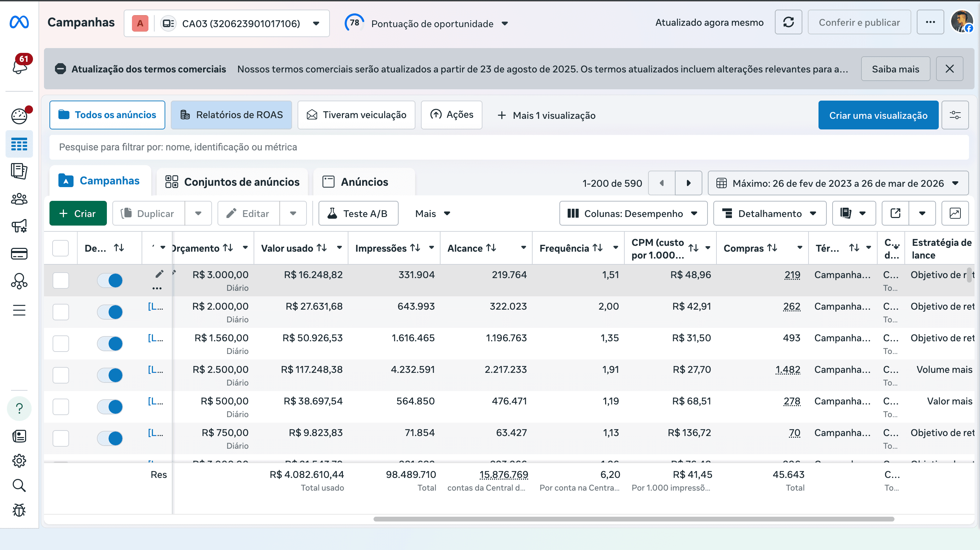Select all campaigns header checkbox

(60, 248)
